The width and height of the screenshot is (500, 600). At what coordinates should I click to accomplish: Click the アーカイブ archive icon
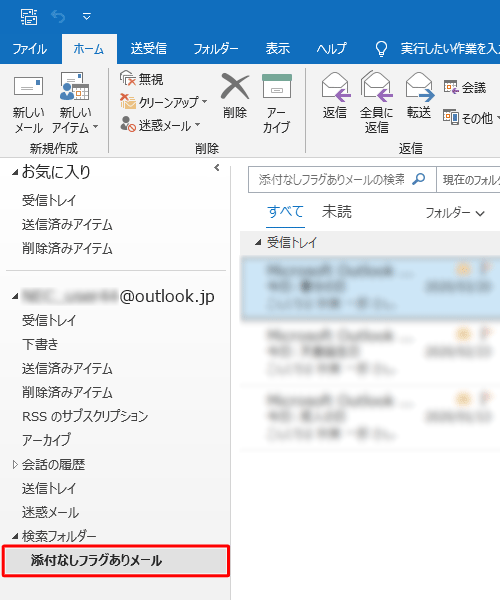(x=277, y=86)
